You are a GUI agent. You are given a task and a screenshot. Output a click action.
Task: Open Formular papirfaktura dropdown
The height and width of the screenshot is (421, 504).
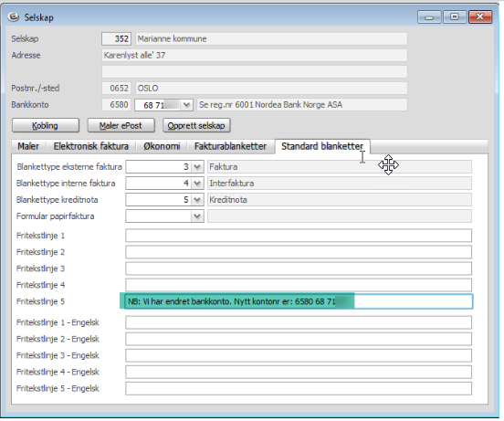coord(197,216)
